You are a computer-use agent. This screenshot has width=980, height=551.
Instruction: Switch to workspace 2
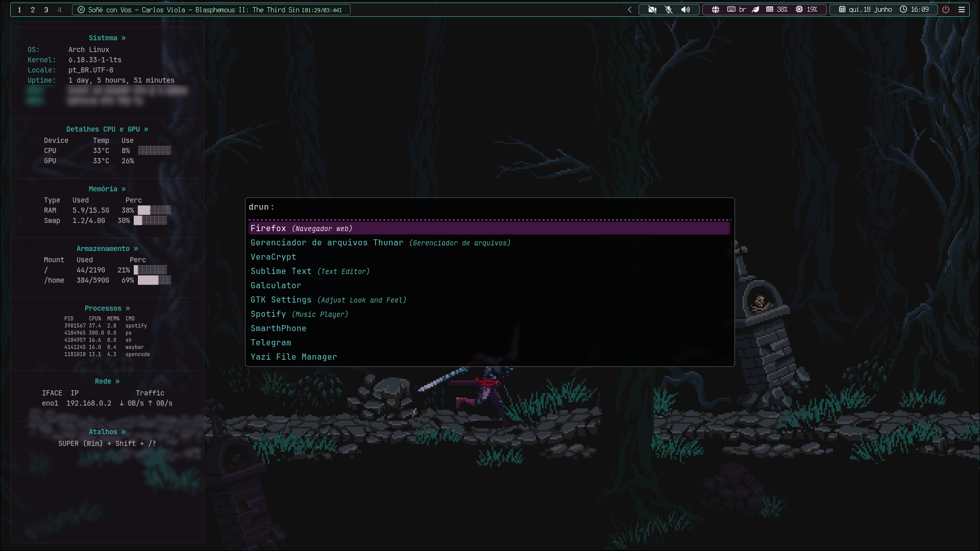pos(33,10)
